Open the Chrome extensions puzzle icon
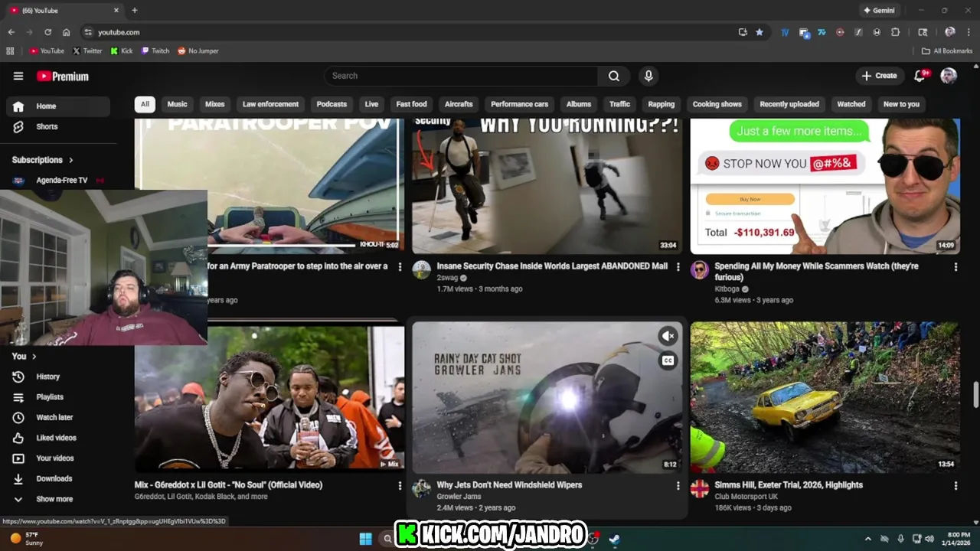The width and height of the screenshot is (980, 551). [895, 32]
